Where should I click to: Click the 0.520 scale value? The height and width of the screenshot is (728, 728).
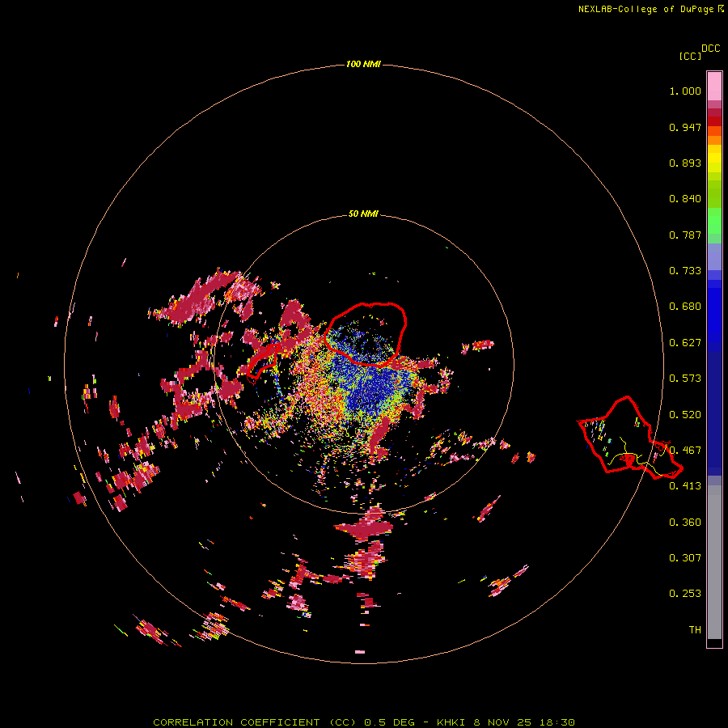(x=685, y=415)
